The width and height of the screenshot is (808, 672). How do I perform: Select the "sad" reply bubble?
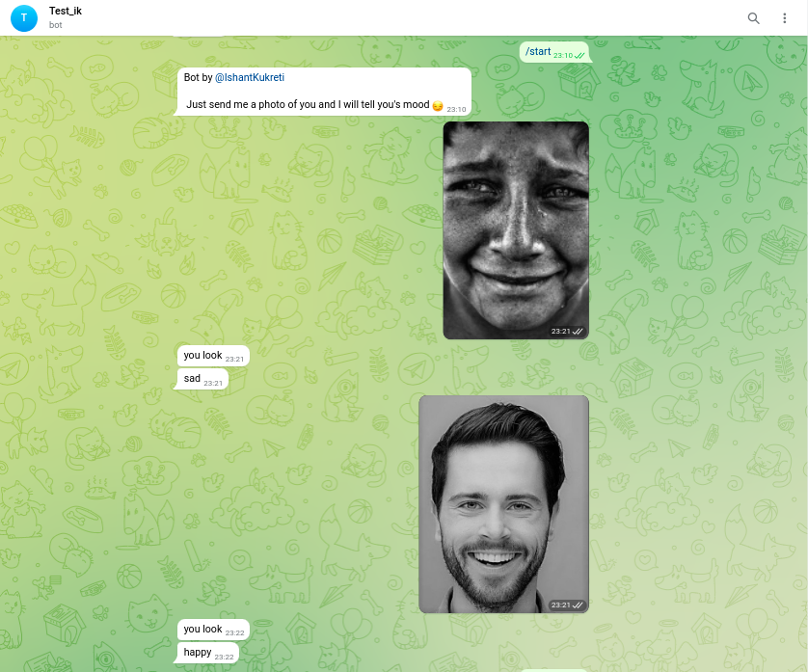coord(193,379)
